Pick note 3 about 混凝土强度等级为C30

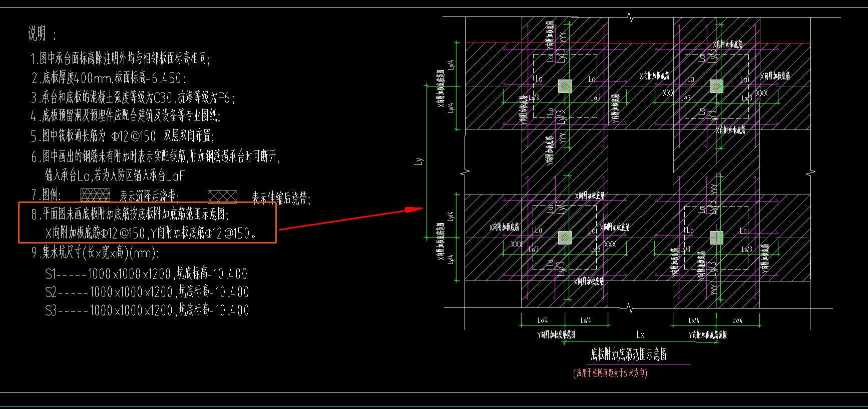[133, 97]
